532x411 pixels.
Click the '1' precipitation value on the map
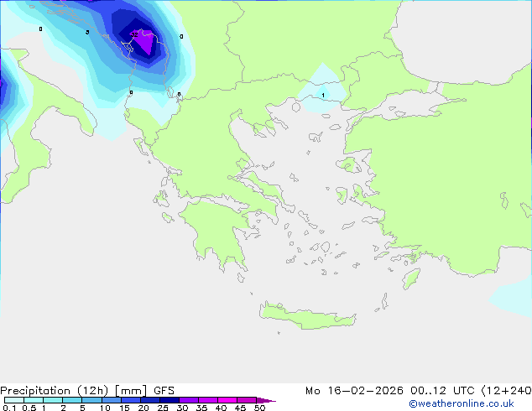323,96
